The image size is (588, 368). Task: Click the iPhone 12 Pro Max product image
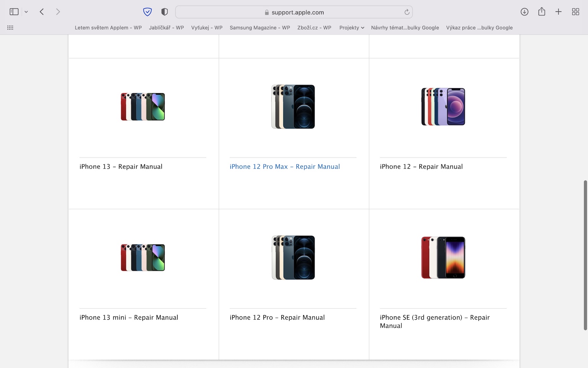point(293,107)
